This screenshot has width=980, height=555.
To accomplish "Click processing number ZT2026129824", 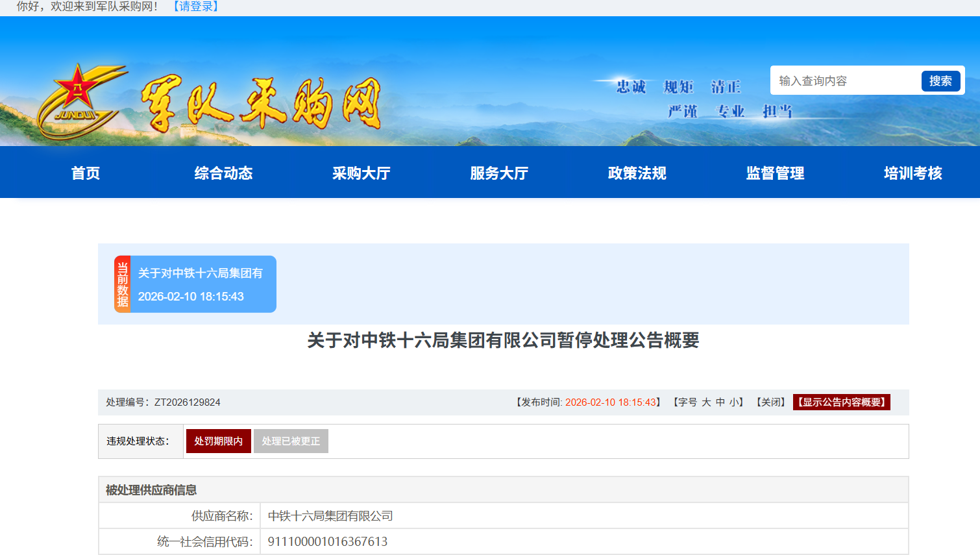I will coord(188,402).
